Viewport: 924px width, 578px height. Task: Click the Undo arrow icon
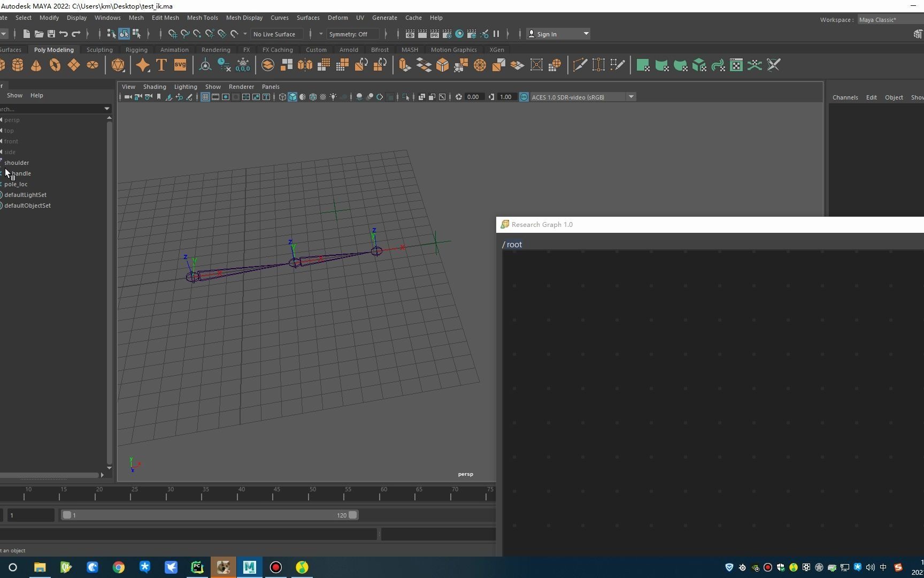point(64,34)
